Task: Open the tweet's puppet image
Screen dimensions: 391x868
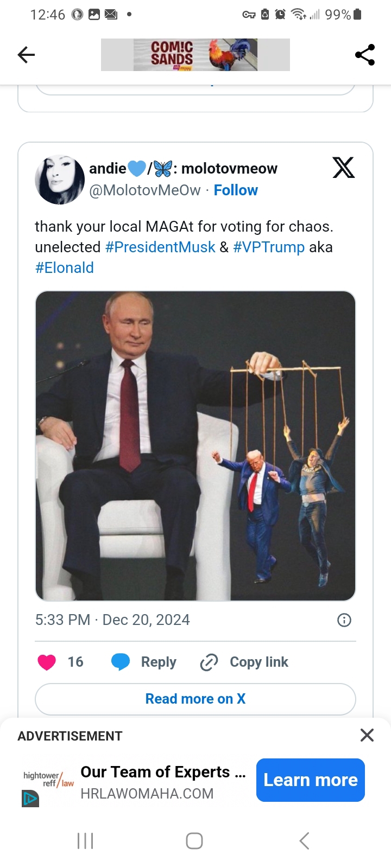Action: [195, 446]
